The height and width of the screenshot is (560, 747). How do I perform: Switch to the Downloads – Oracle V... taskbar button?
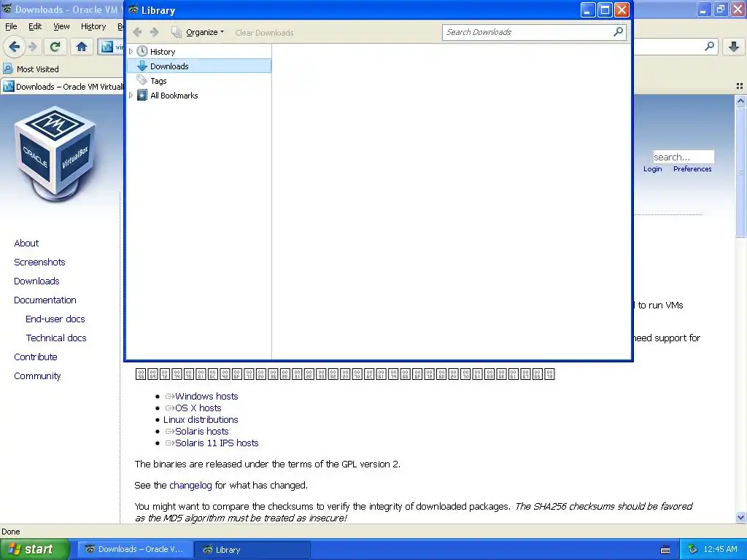[135, 549]
